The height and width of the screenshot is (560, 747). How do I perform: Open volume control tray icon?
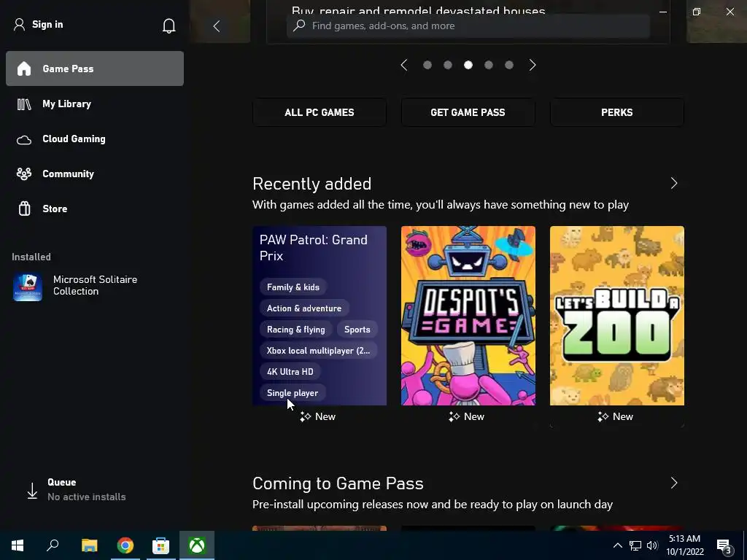coord(652,545)
